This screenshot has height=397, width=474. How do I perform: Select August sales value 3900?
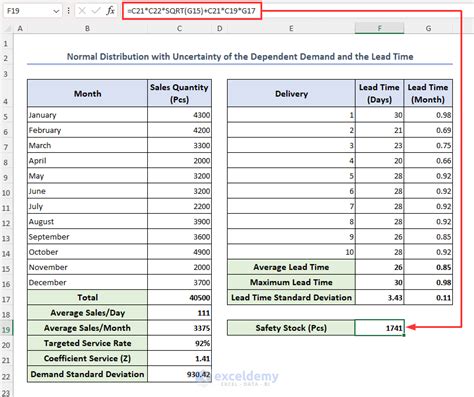pyautogui.click(x=179, y=222)
